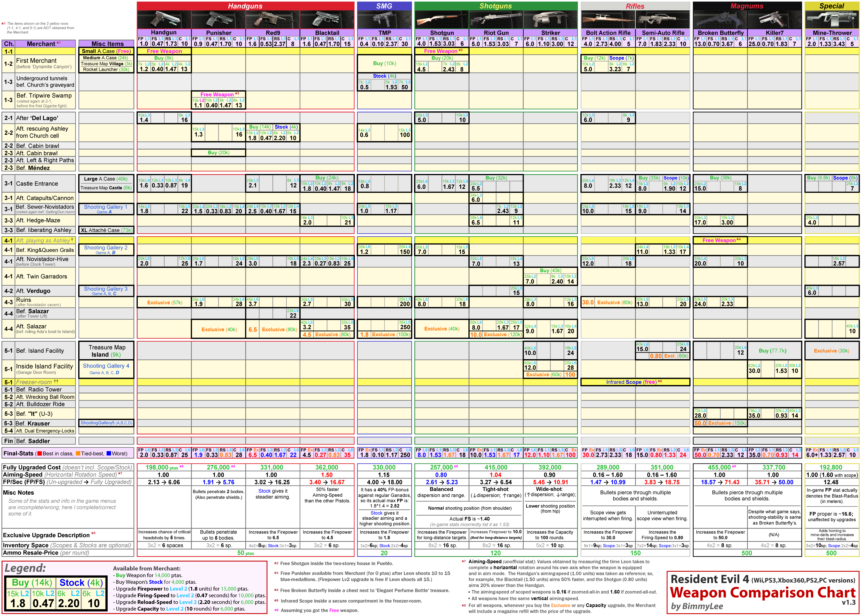The height and width of the screenshot is (616, 861).
Task: Click the TMP weapon picture
Action: tap(384, 20)
